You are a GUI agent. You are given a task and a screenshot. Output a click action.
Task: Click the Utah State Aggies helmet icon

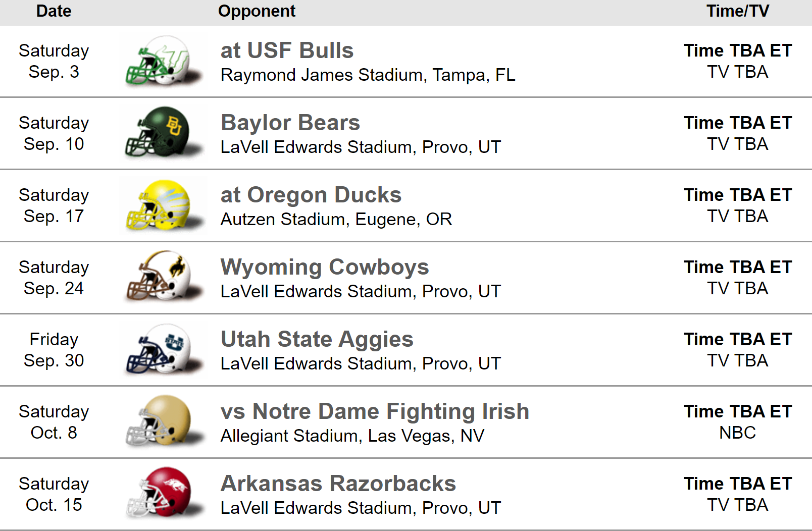click(163, 349)
